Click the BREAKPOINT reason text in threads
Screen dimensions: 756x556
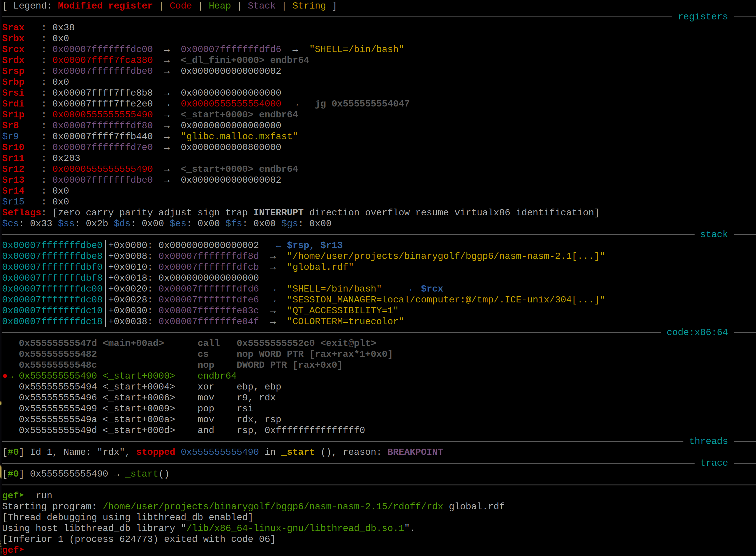415,452
